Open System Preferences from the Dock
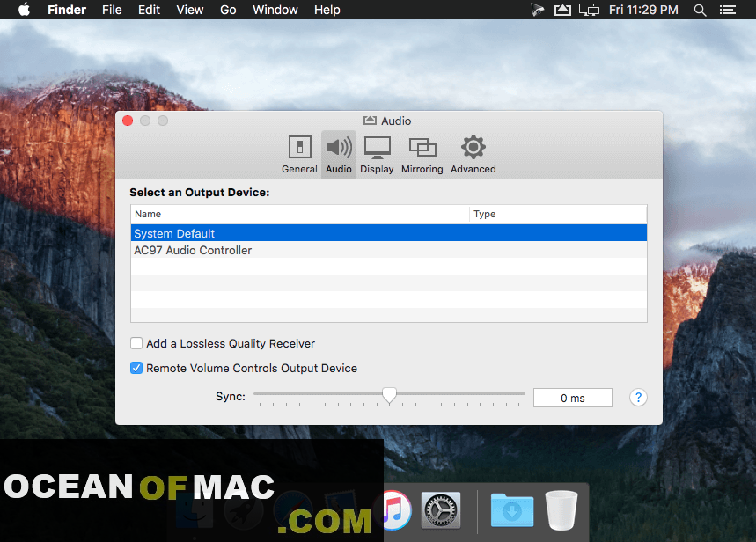This screenshot has width=756, height=542. (441, 510)
